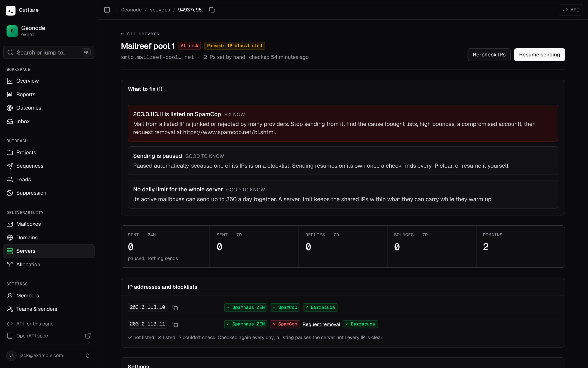Click servers breadcrumb link

[x=160, y=10]
